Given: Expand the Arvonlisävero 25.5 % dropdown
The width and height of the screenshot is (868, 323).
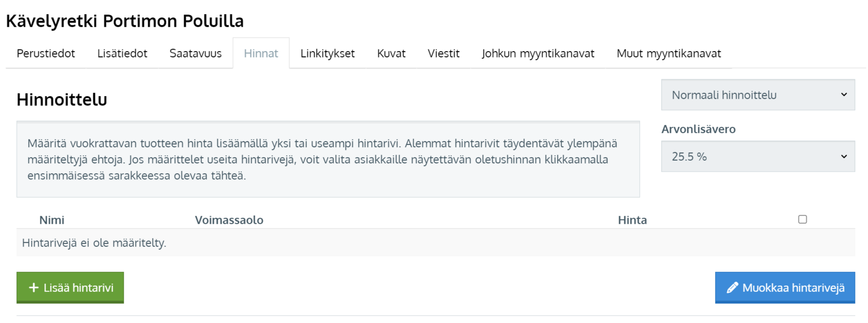Looking at the screenshot, I should (757, 156).
